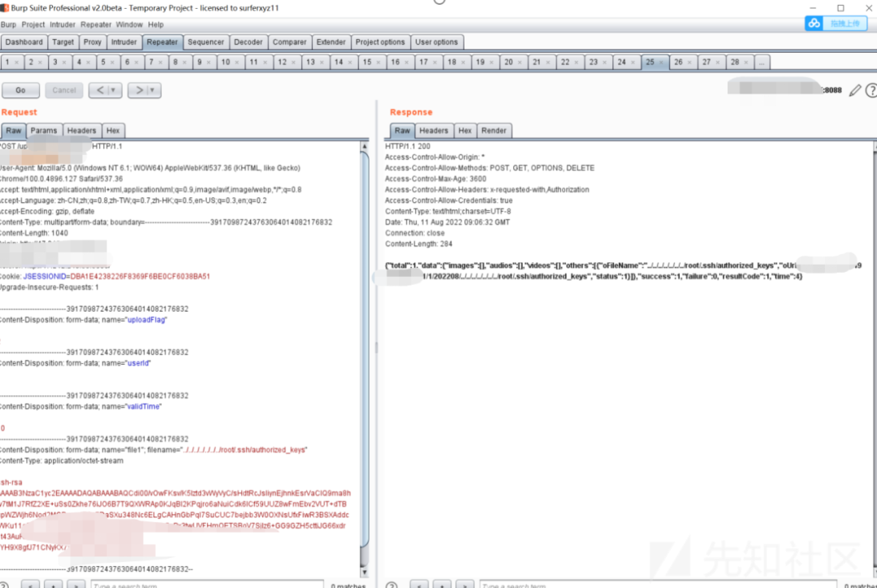
Task: Close Repeater request tab 13
Action: click(322, 63)
